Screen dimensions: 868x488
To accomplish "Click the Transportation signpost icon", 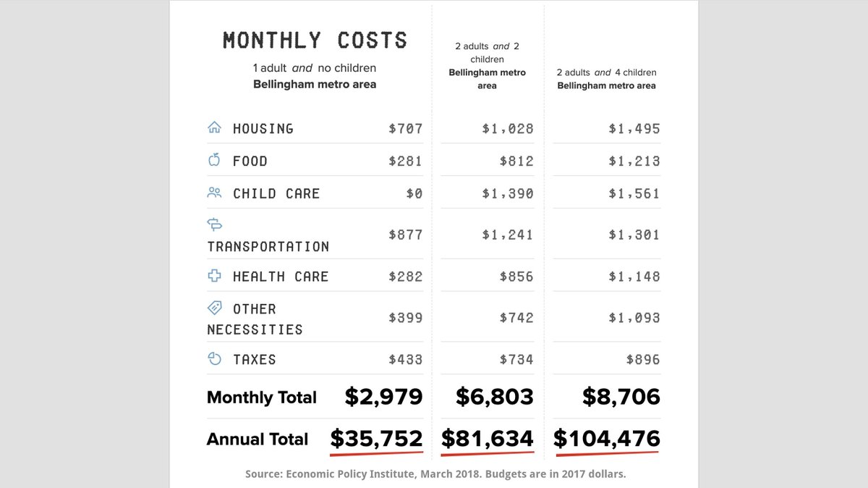I will 215,224.
